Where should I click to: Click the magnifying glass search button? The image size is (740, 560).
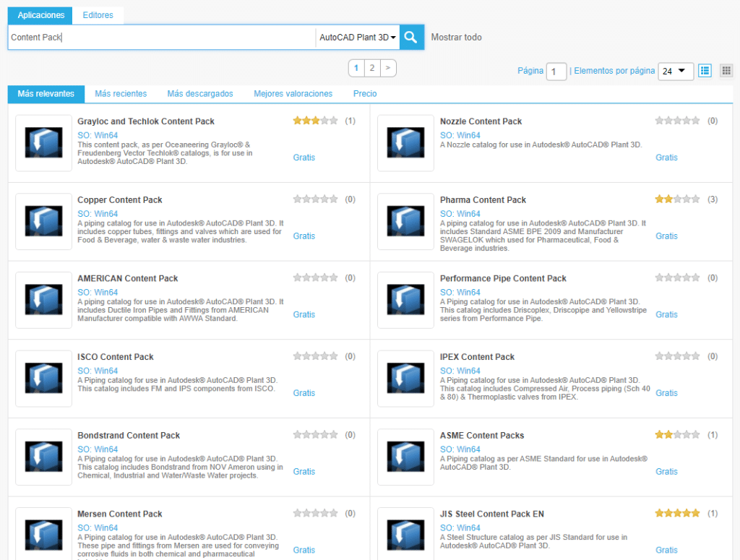pos(411,38)
